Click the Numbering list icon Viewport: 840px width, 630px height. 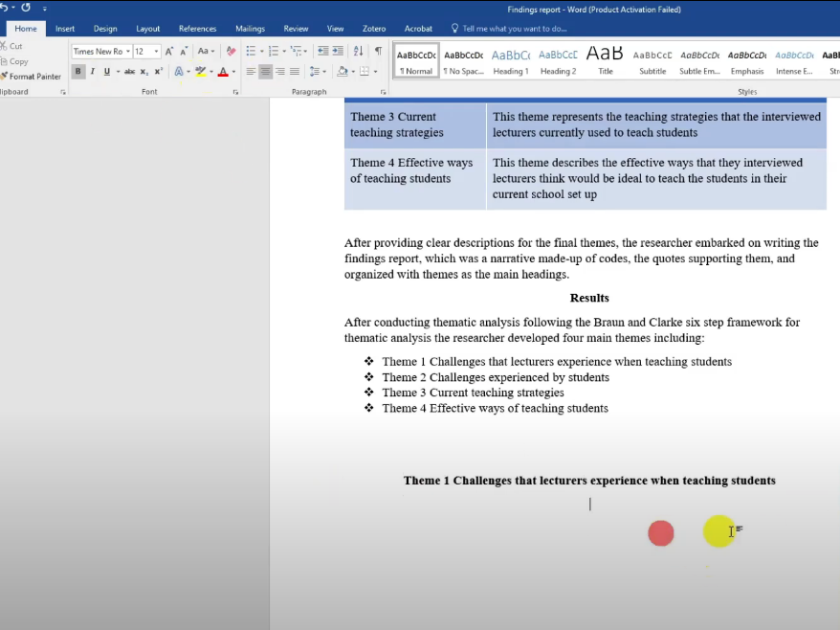click(x=274, y=51)
